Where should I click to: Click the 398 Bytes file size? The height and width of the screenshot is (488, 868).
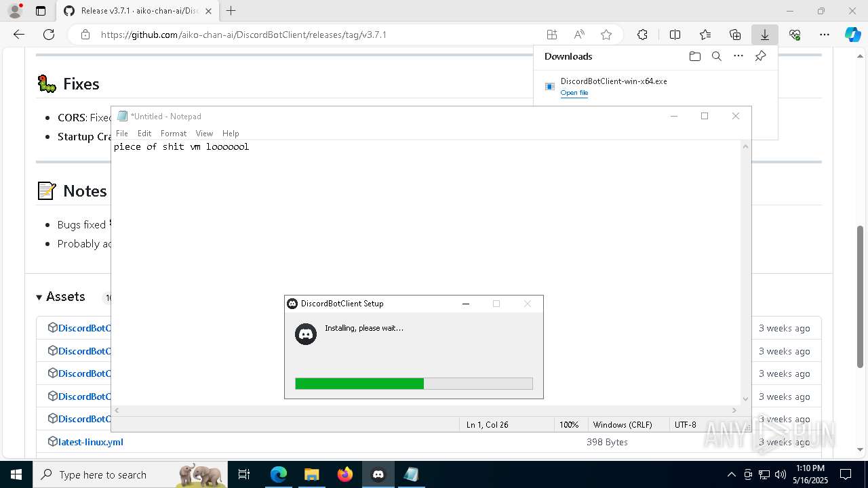[607, 442]
